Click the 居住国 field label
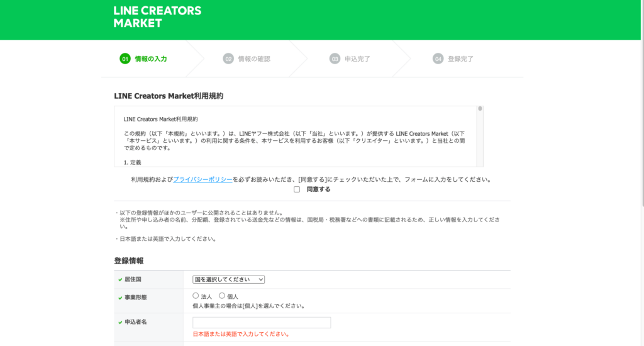644x346 pixels. tap(133, 279)
